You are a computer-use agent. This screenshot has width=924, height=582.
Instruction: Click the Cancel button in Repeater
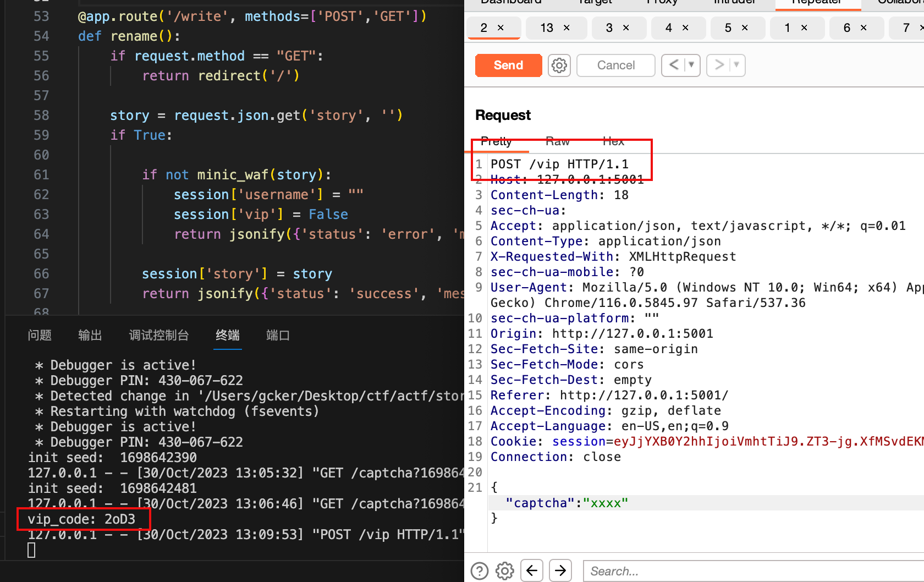(x=616, y=65)
